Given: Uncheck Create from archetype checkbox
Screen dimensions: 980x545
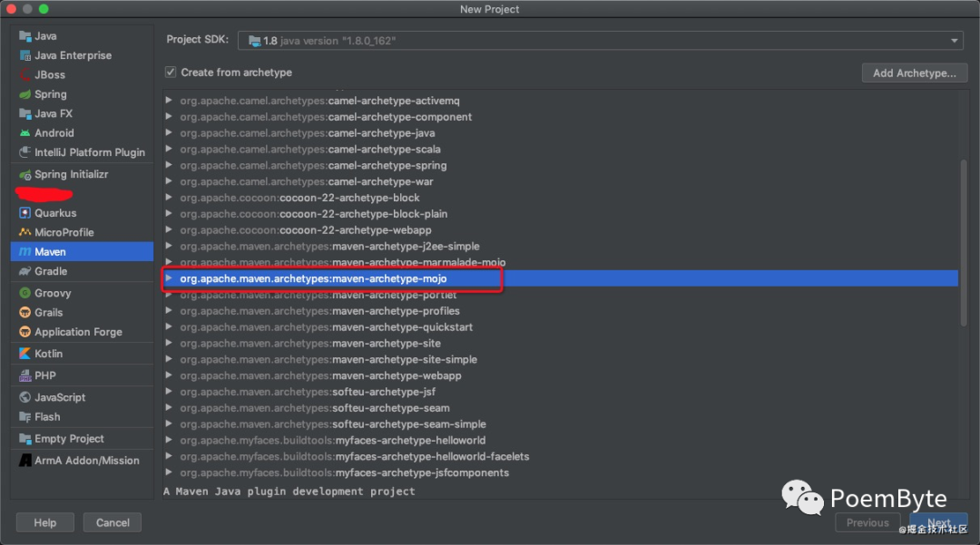Looking at the screenshot, I should (171, 73).
